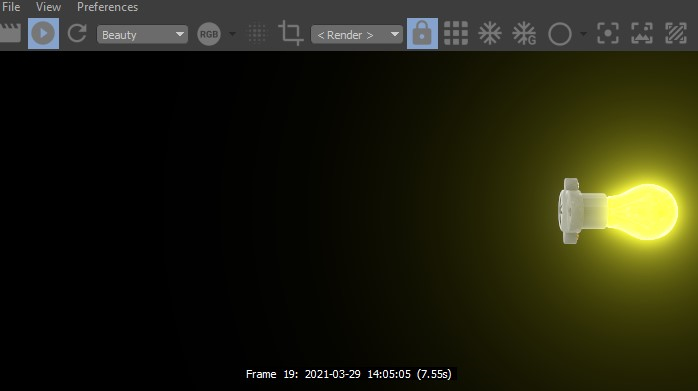Open the Beauty AOV dropdown
This screenshot has width=698, height=391.
point(142,34)
